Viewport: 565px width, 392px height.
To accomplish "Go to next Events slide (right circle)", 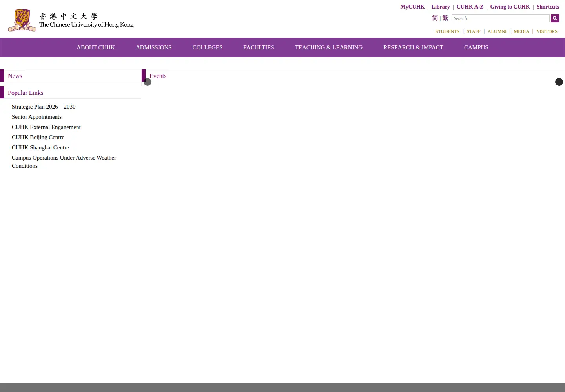I will click(x=559, y=82).
